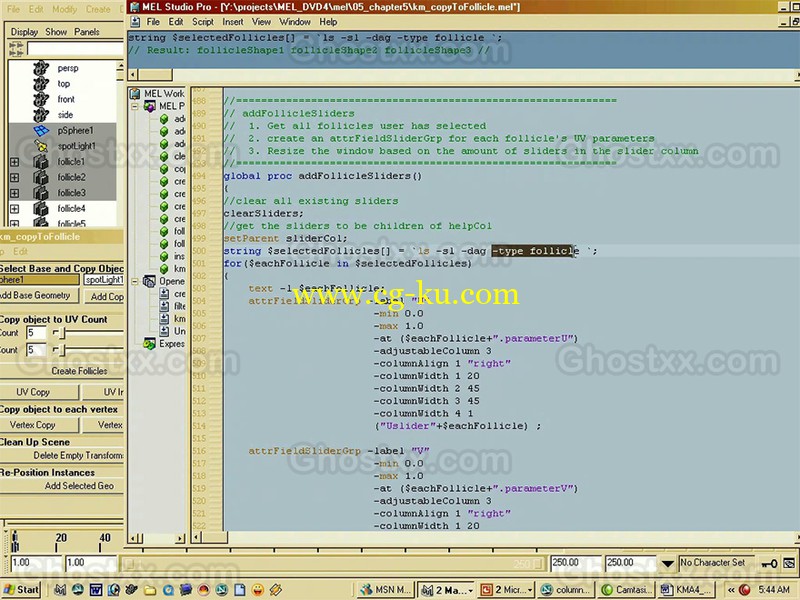The width and height of the screenshot is (800, 600).
Task: Open the Script menu
Action: point(203,22)
